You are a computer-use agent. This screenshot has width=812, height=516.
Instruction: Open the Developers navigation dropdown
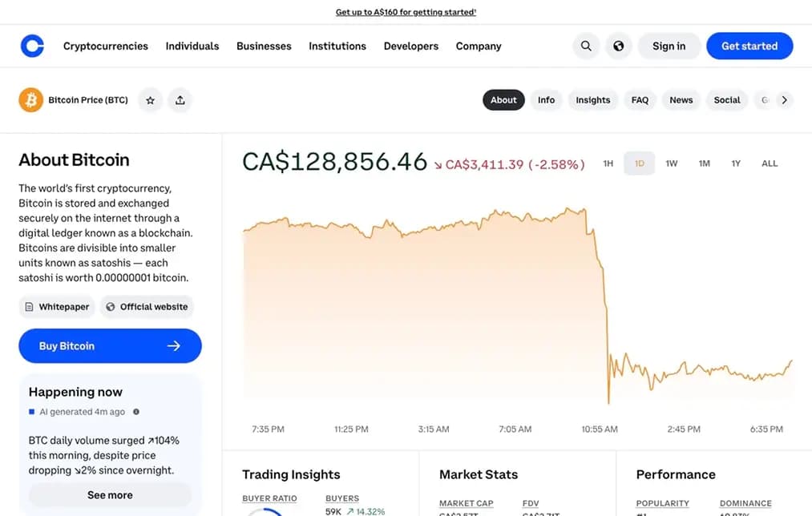click(410, 46)
